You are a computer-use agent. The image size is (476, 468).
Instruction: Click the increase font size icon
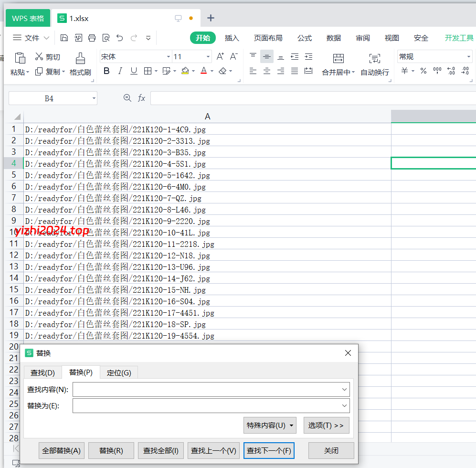(220, 56)
